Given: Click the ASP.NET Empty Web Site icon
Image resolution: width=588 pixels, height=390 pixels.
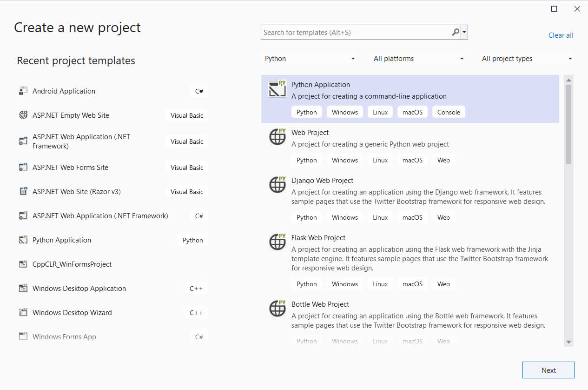Looking at the screenshot, I should 23,115.
